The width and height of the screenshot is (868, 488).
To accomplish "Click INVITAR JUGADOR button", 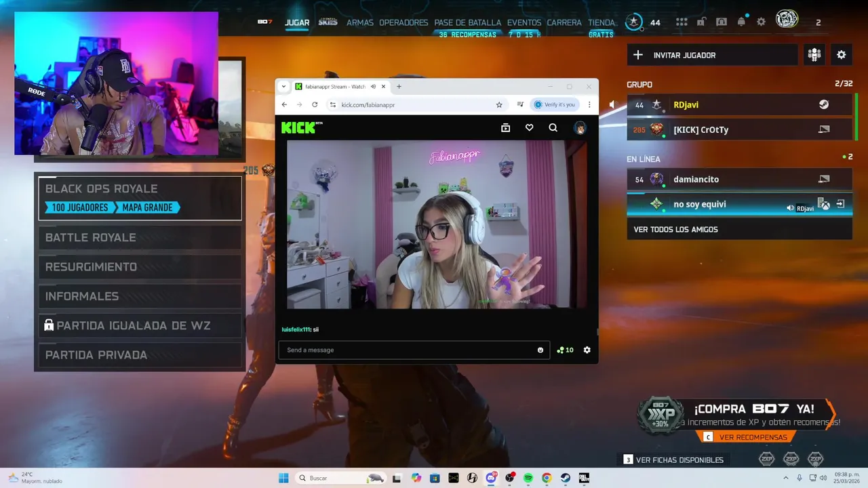I will coord(712,55).
